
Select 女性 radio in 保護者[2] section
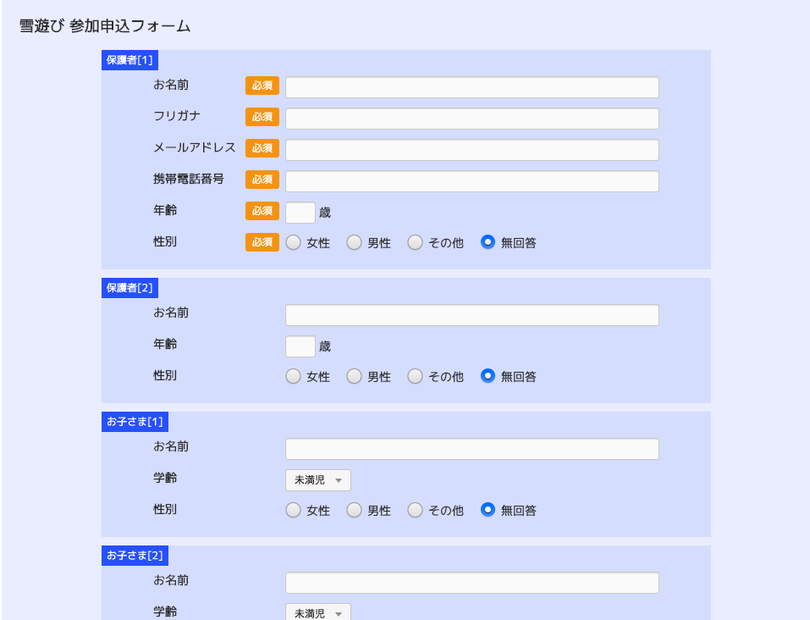click(293, 376)
